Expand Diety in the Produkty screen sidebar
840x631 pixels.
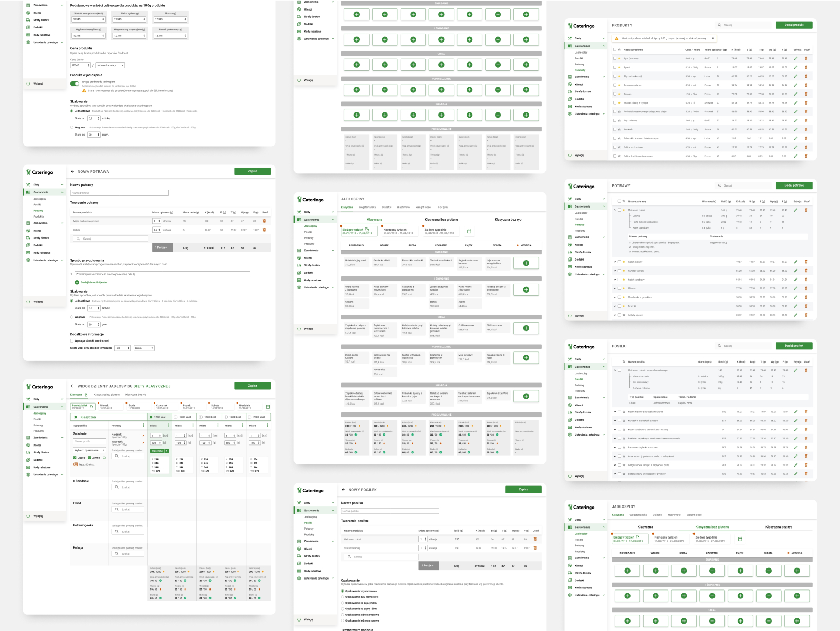[x=604, y=38]
